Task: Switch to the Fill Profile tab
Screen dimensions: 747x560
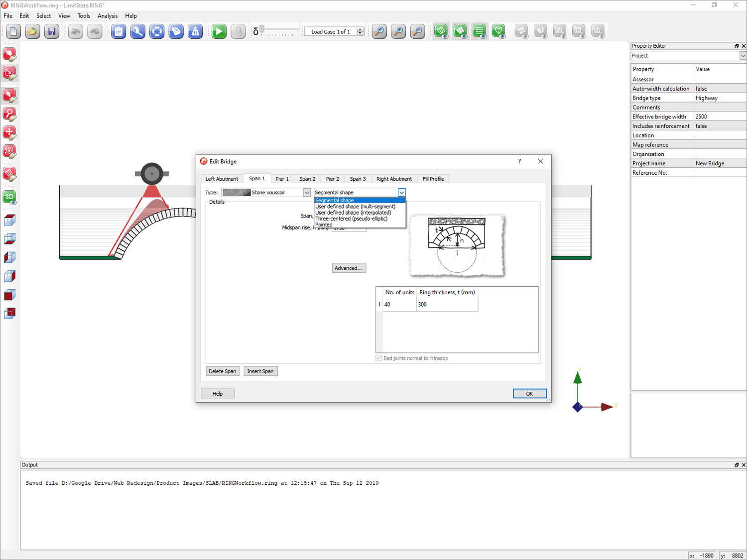Action: tap(433, 179)
